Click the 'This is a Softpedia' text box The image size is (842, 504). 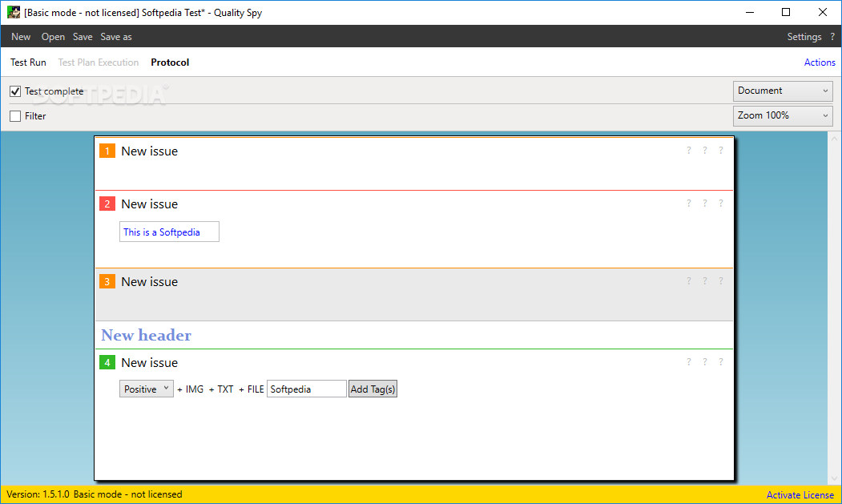(169, 232)
